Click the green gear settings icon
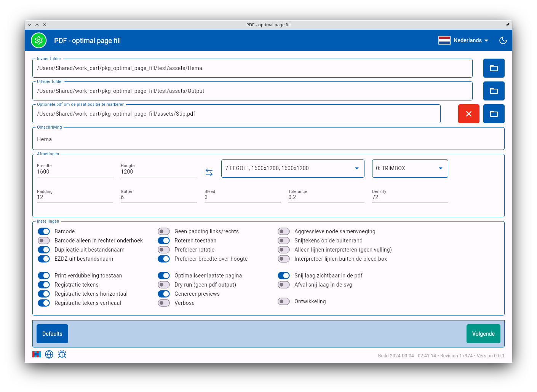This screenshot has width=537, height=392. [x=38, y=40]
